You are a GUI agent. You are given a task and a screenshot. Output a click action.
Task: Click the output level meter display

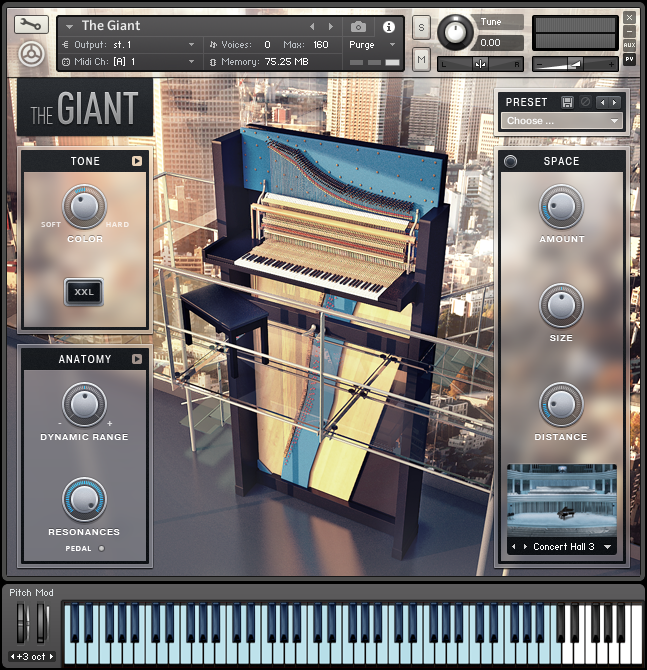click(x=575, y=33)
